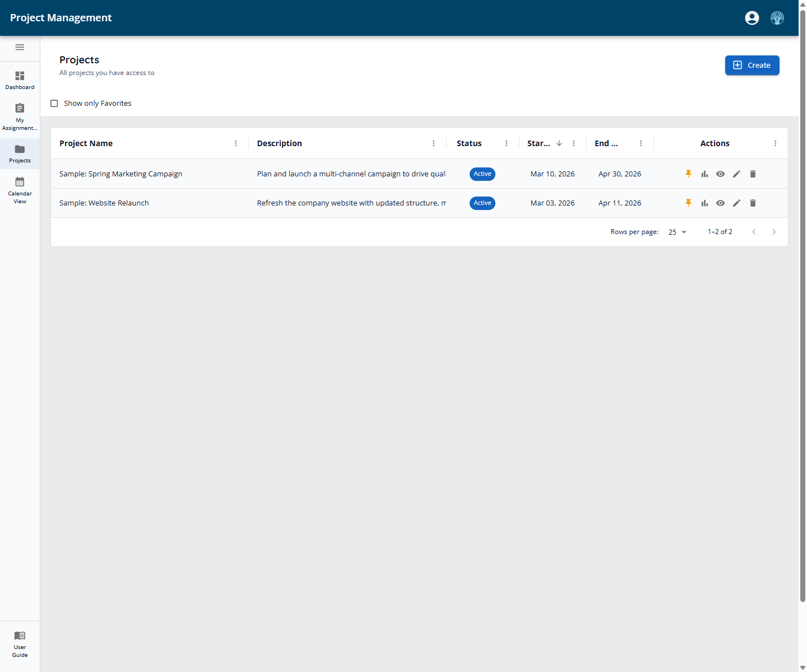
Task: Delete the Spring Marketing Campaign project
Action: pyautogui.click(x=753, y=174)
